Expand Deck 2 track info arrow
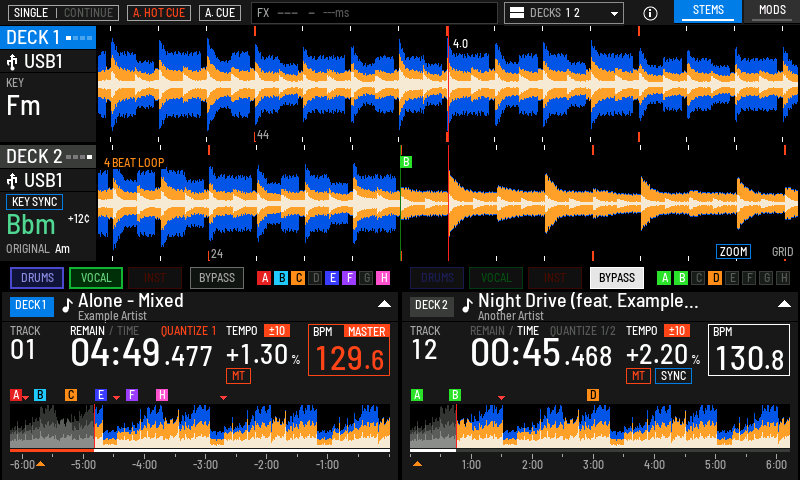The height and width of the screenshot is (480, 800). 784,304
